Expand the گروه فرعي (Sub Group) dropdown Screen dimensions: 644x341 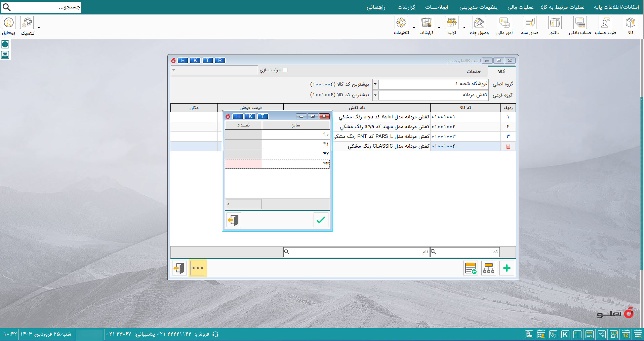[x=375, y=96]
